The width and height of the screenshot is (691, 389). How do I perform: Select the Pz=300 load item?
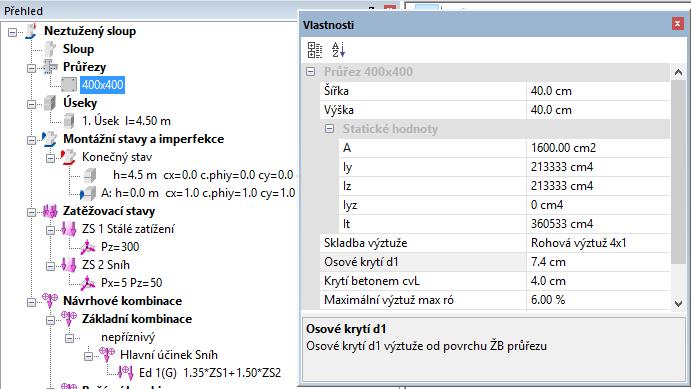[x=120, y=247]
